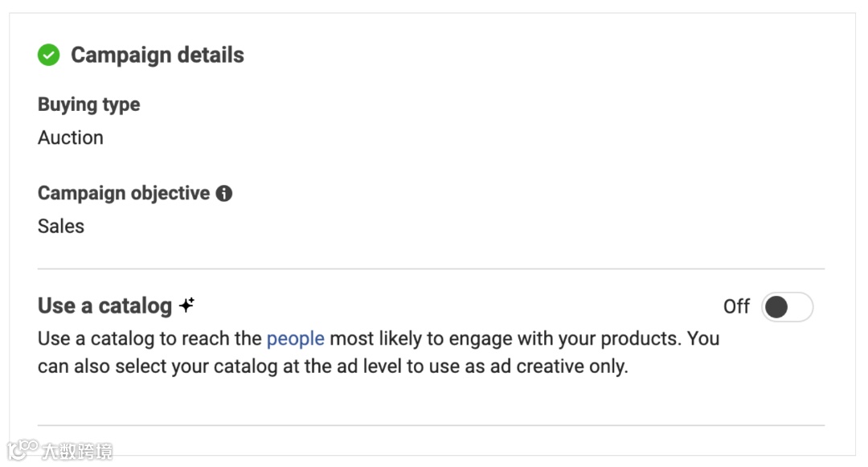Click the sparkle icon beside Use a catalog
This screenshot has width=868, height=467.
pos(187,305)
